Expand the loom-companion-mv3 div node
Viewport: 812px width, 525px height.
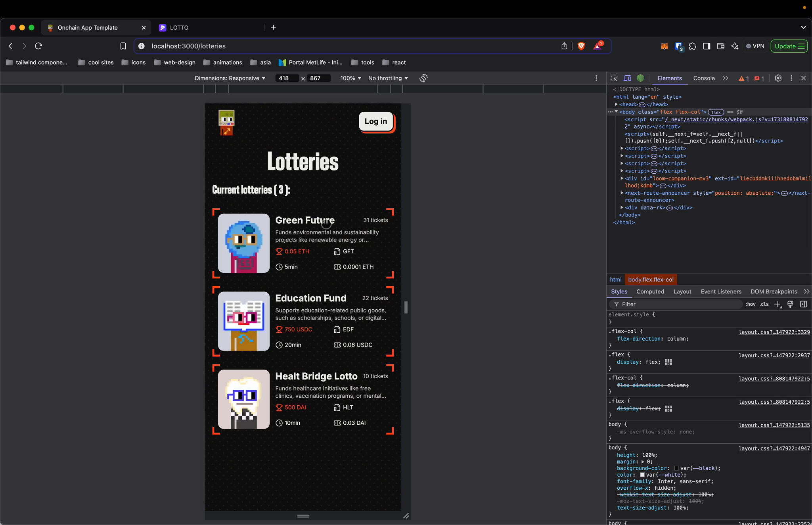pos(622,178)
